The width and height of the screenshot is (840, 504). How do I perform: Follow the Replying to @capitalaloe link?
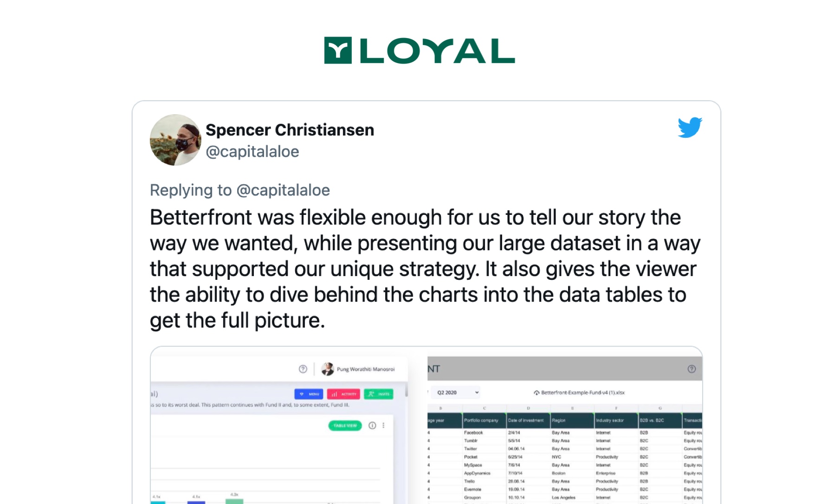(x=283, y=190)
